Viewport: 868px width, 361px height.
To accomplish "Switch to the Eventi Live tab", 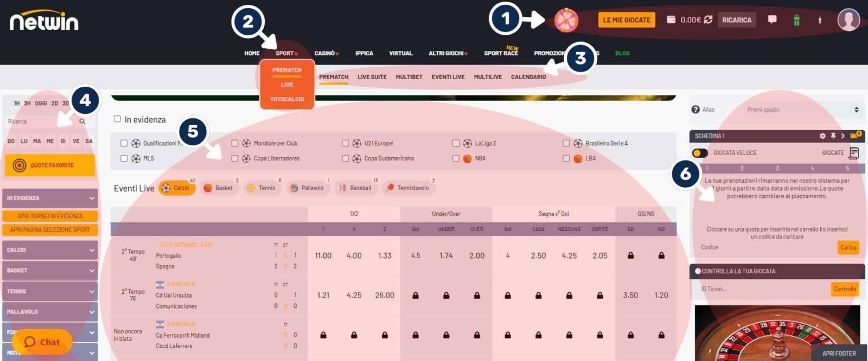I will pyautogui.click(x=448, y=77).
